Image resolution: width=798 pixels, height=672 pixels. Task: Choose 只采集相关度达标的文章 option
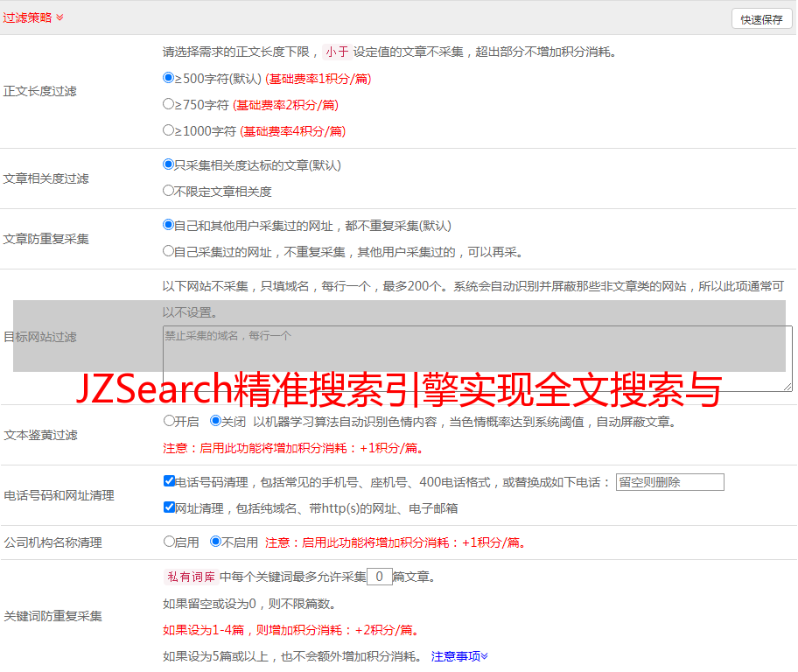click(x=169, y=164)
